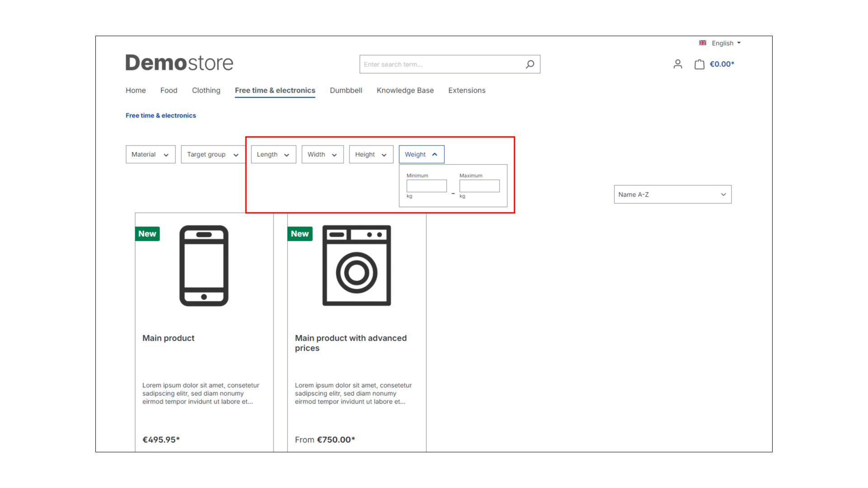This screenshot has height=488, width=868.
Task: Expand the Height filter dropdown
Action: [x=371, y=155]
